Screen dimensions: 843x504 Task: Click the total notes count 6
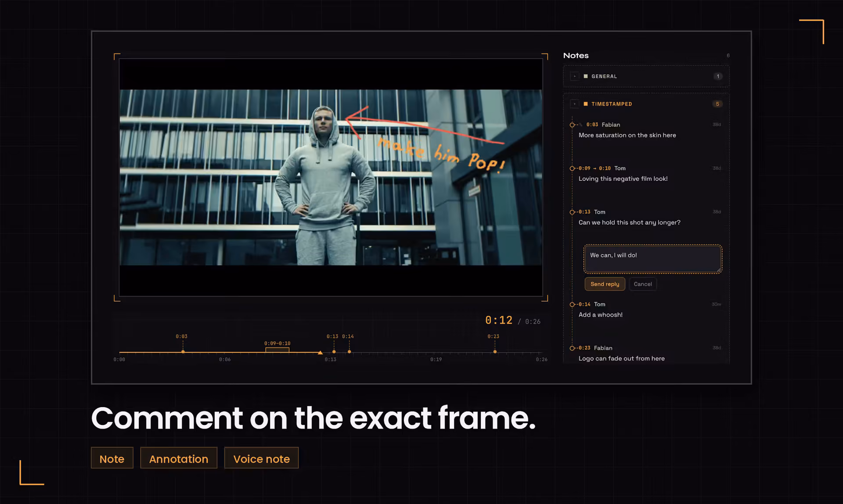tap(728, 55)
